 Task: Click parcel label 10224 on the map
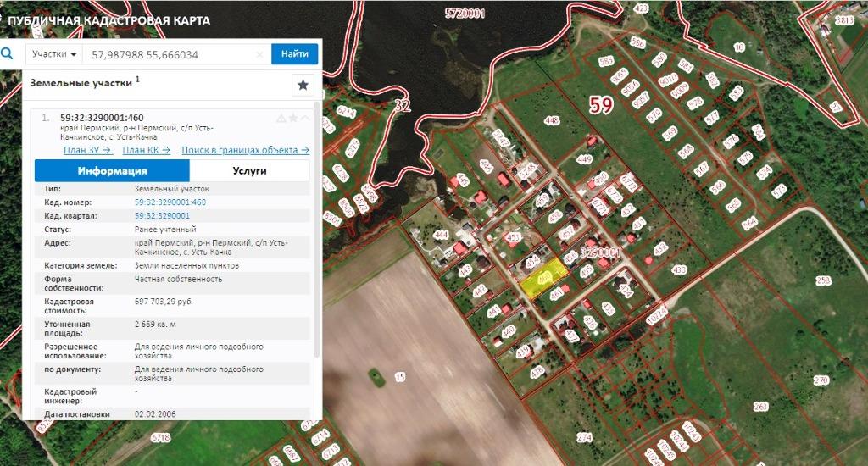(x=658, y=317)
